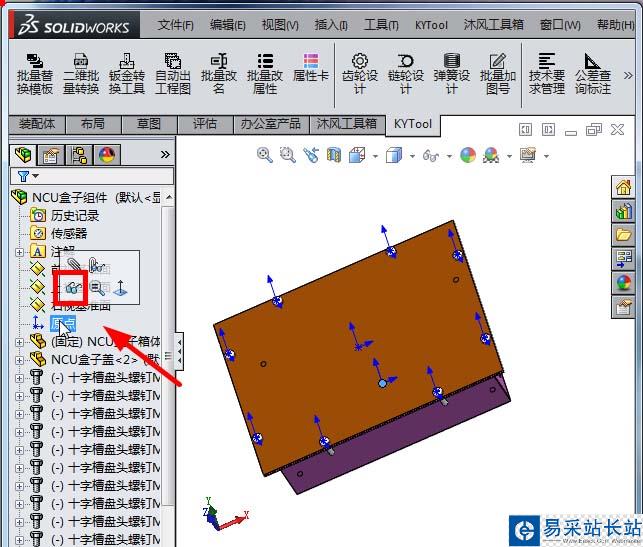Open Custom Properties task pane tab
Viewport: 643px width, 547px height.
623,307
